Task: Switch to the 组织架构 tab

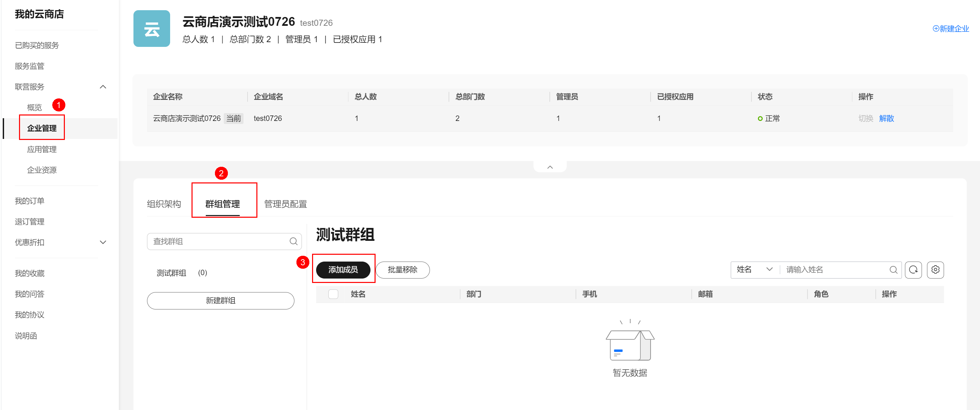Action: pos(164,204)
